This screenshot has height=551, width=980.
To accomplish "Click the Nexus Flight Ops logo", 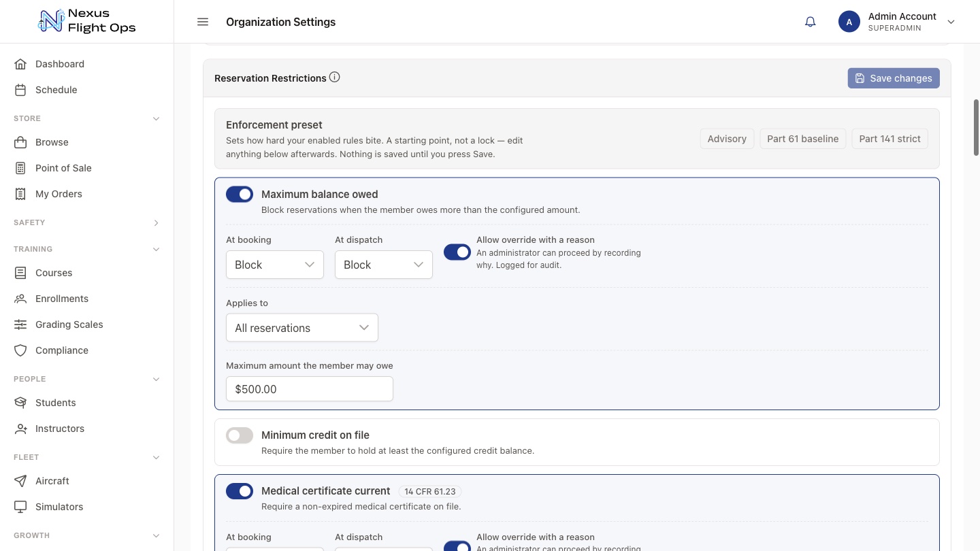I will click(x=86, y=21).
